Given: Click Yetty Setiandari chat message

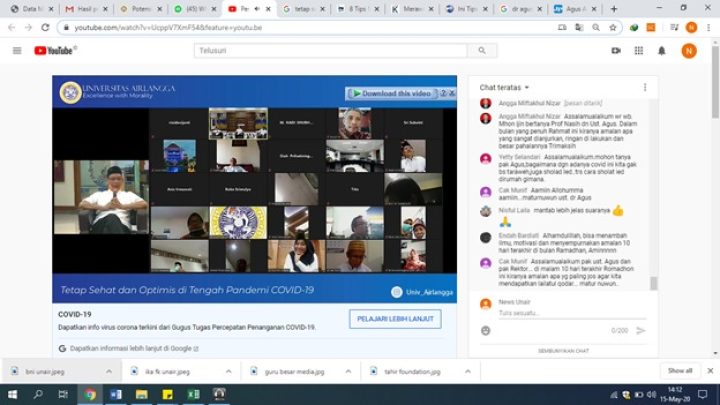Looking at the screenshot, I should pyautogui.click(x=567, y=168).
